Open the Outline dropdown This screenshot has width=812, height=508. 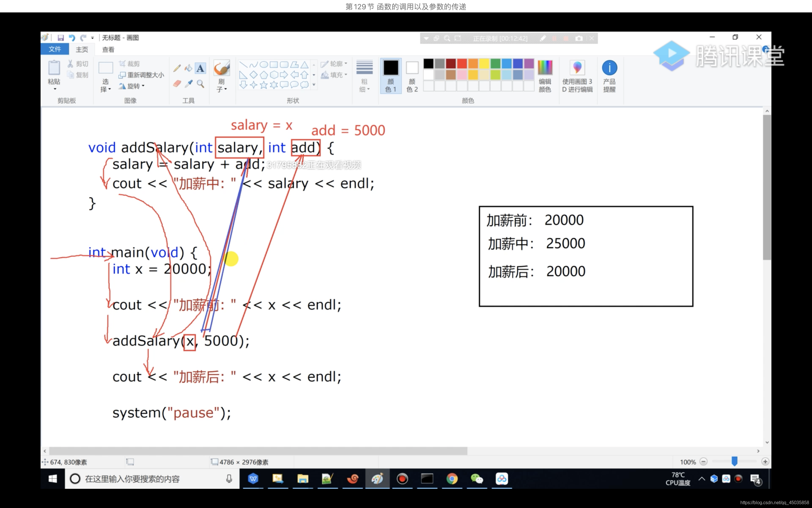tap(334, 64)
